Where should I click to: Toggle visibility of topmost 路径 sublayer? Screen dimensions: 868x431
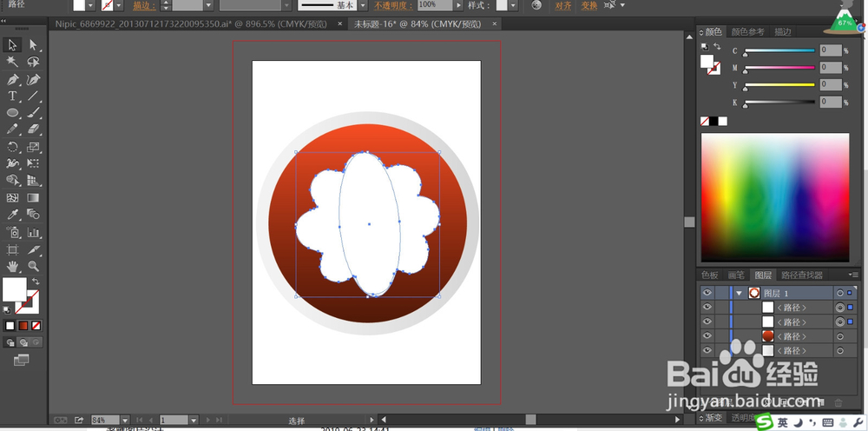pyautogui.click(x=707, y=307)
